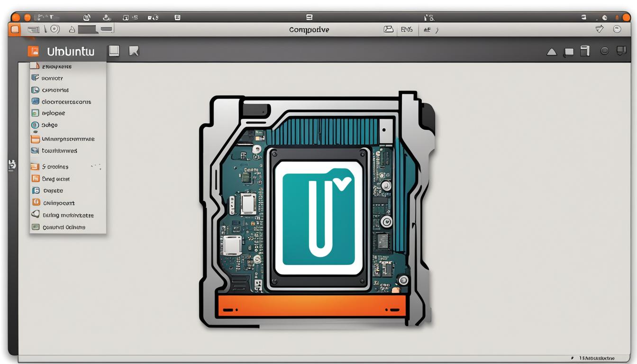Click the "ERd5" toolbar label

407,29
